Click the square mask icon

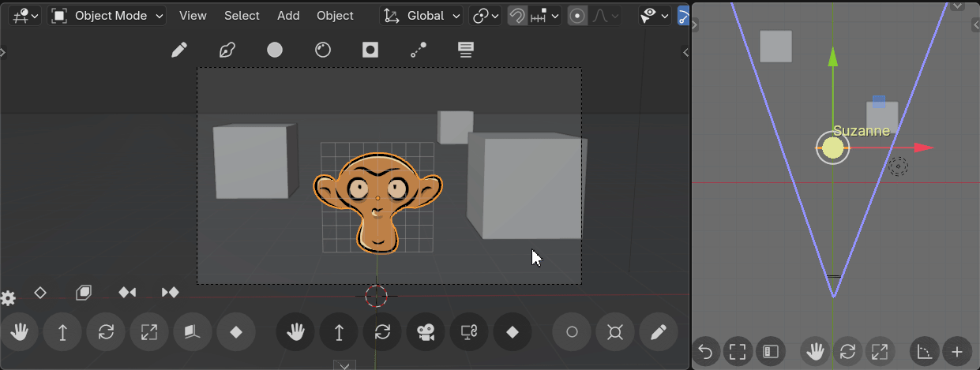(x=370, y=50)
